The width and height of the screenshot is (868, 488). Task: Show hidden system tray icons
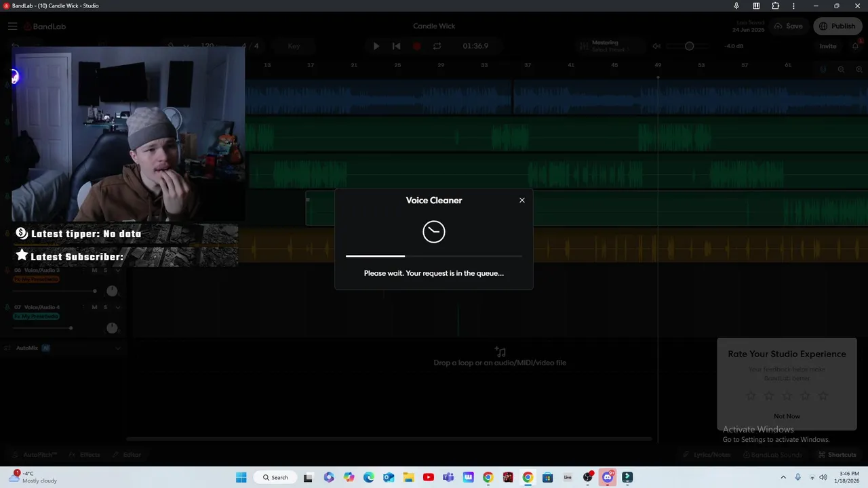[783, 477]
